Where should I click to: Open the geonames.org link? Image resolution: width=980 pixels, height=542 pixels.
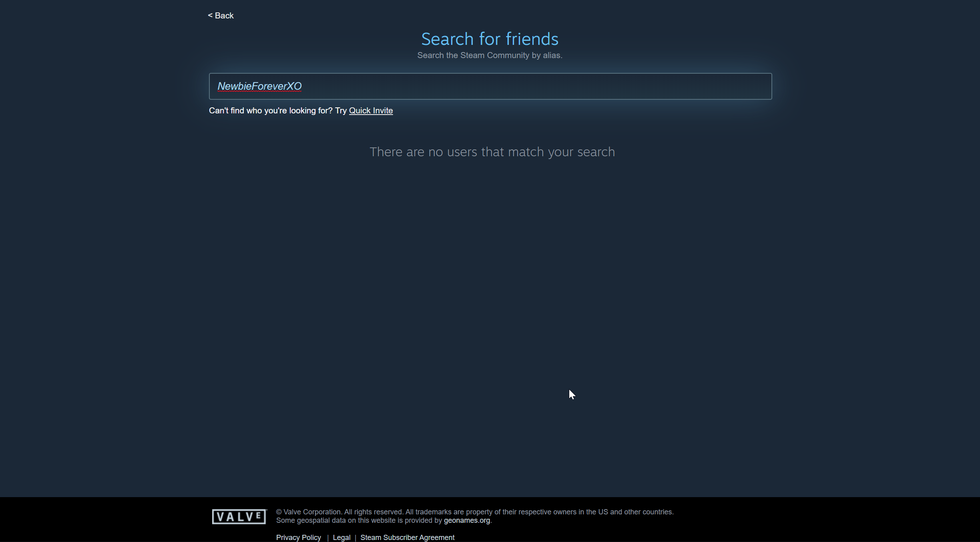(466, 520)
